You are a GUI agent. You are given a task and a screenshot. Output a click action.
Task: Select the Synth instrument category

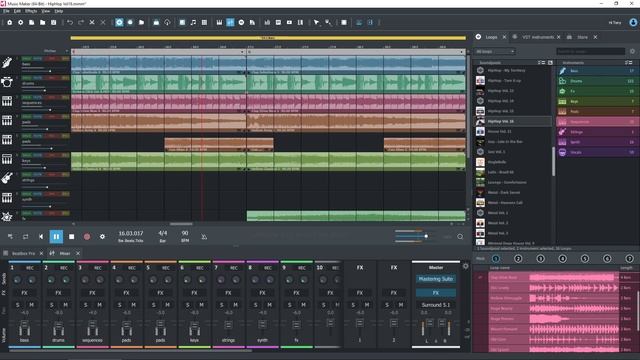coord(597,142)
